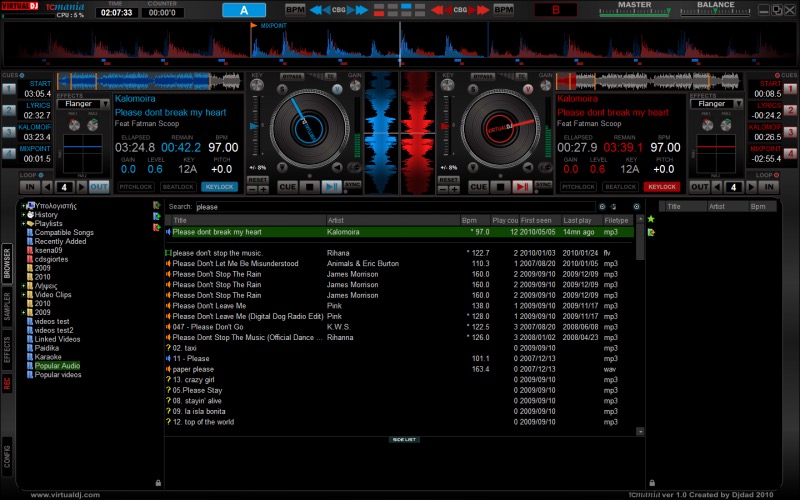Click the CUE button on the right deck

(x=479, y=187)
